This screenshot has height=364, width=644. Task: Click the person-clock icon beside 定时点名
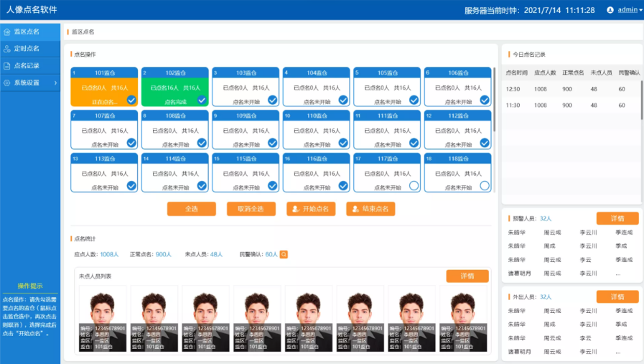[7, 49]
